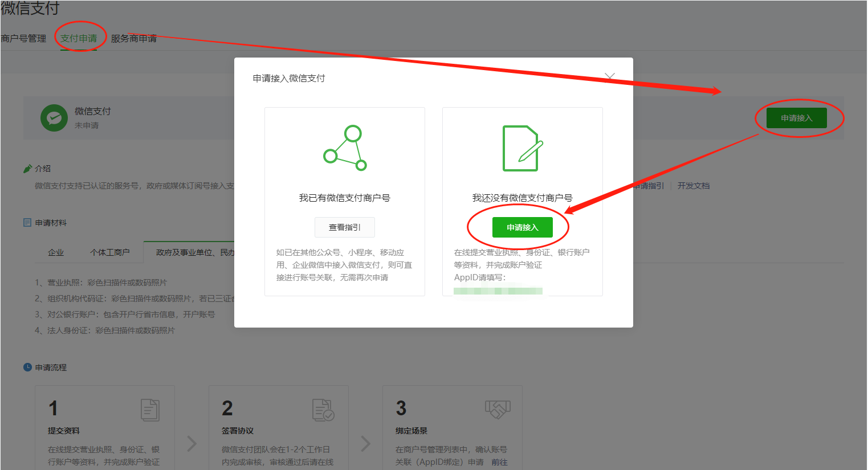868x470 pixels.
Task: Click the step 1 text starting "在线提交营业执照"
Action: (x=104, y=456)
